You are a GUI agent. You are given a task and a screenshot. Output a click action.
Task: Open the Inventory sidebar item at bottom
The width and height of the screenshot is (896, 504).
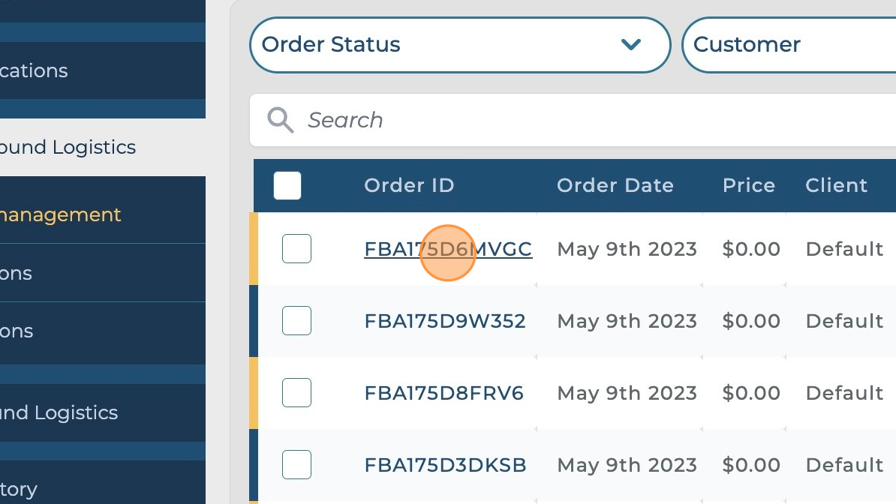[x=20, y=489]
